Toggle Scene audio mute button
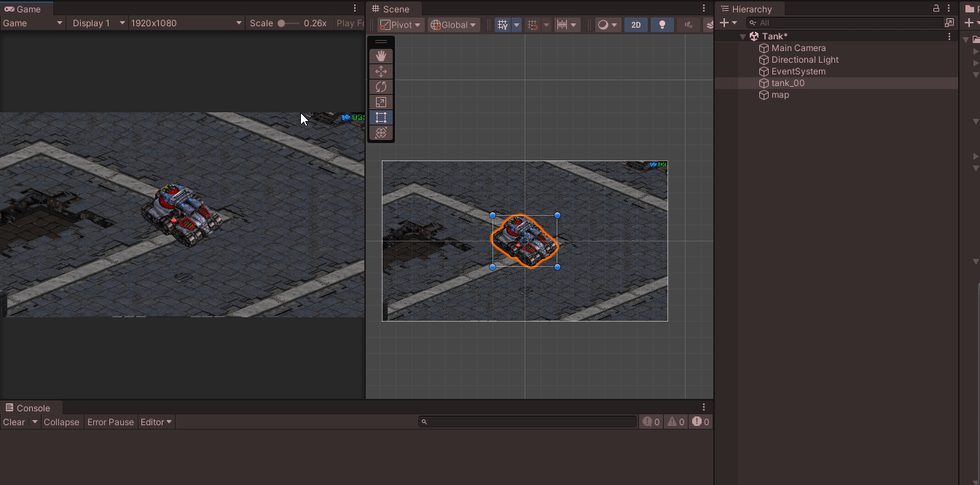The image size is (980, 485). coord(688,25)
